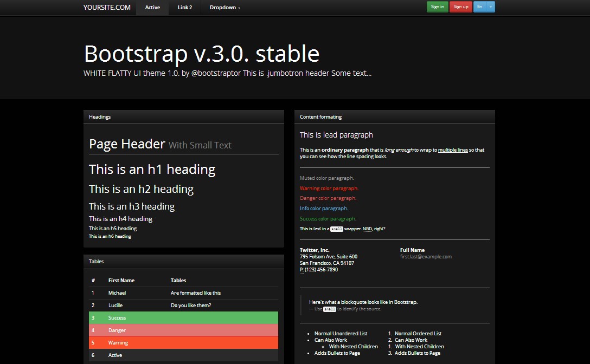
Task: Click the Page Header heading text
Action: (127, 144)
